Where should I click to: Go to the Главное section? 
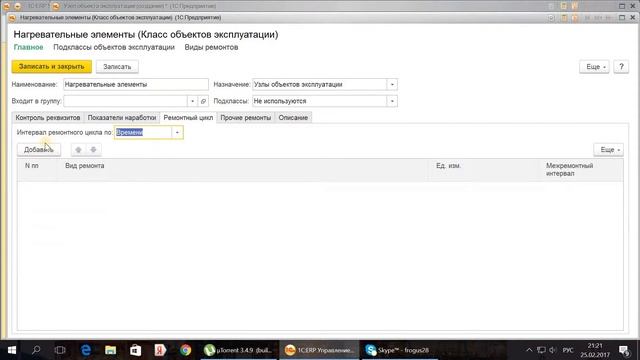pyautogui.click(x=29, y=47)
